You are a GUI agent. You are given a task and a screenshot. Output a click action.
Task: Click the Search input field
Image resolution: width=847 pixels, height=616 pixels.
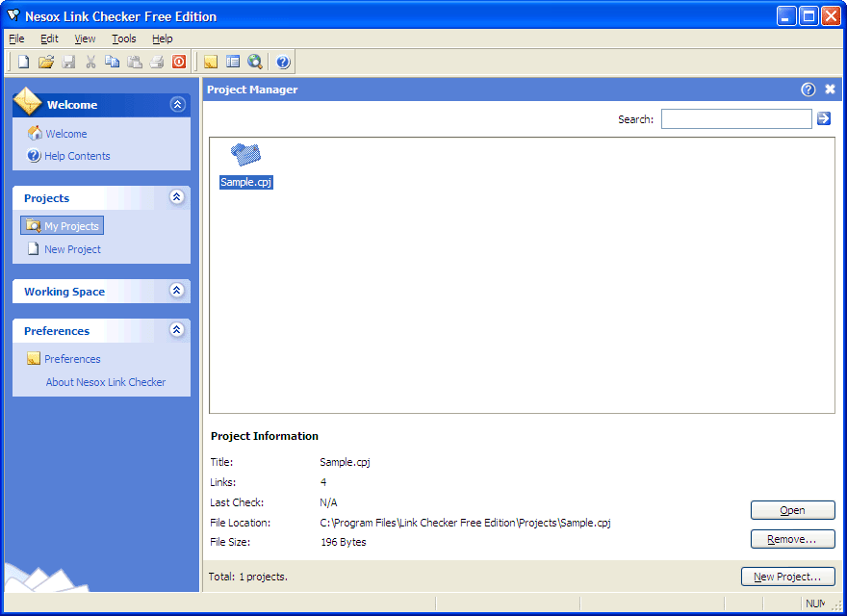[736, 119]
